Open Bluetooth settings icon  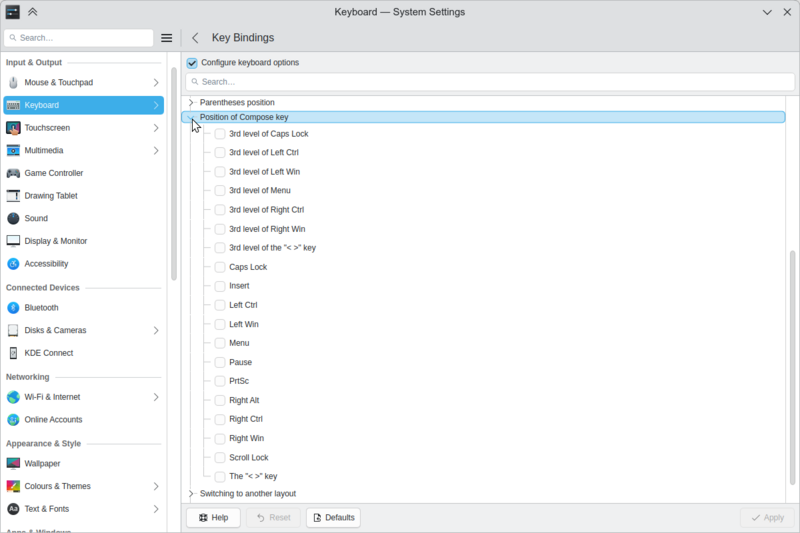(14, 308)
